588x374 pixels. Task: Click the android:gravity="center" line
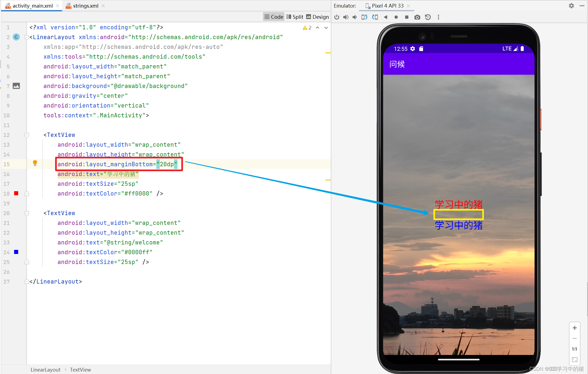(x=85, y=96)
